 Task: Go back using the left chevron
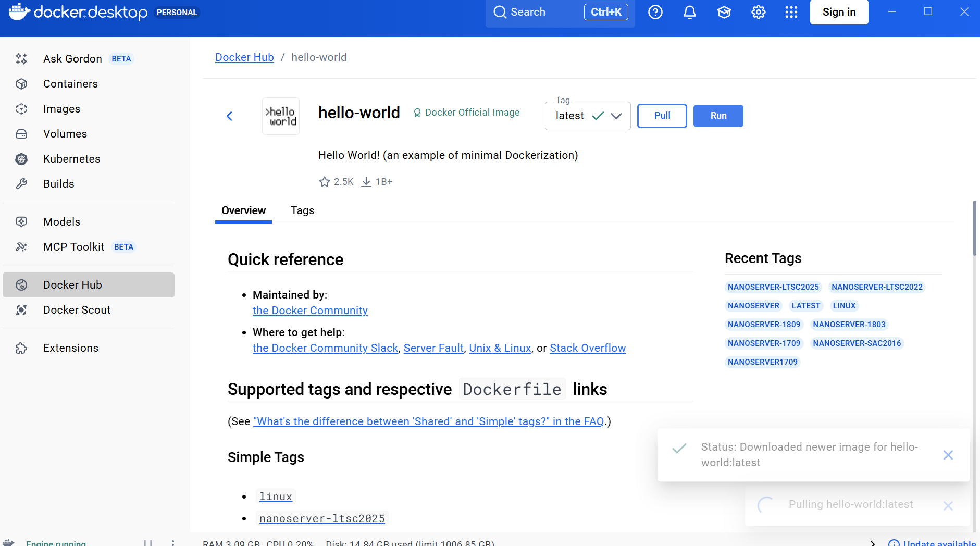229,116
